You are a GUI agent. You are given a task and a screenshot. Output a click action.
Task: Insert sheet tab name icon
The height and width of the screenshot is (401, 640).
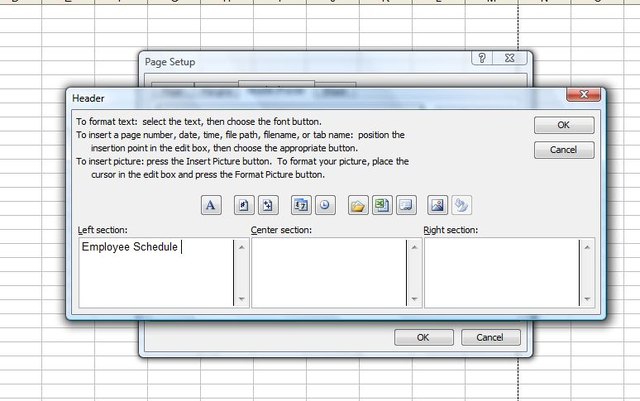click(x=407, y=205)
